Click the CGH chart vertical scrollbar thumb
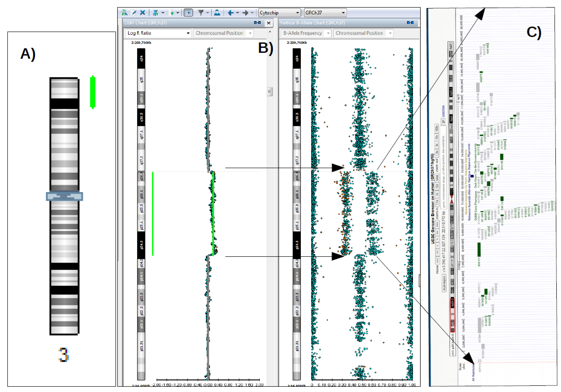 [x=270, y=92]
